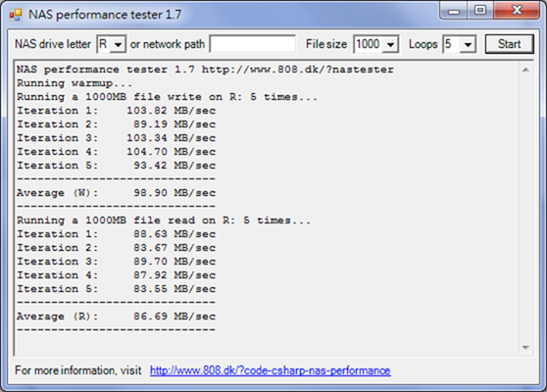Click the '89.70 MB/sec' read iteration 3 value
Screen dimensions: 547x392
pyautogui.click(x=174, y=262)
